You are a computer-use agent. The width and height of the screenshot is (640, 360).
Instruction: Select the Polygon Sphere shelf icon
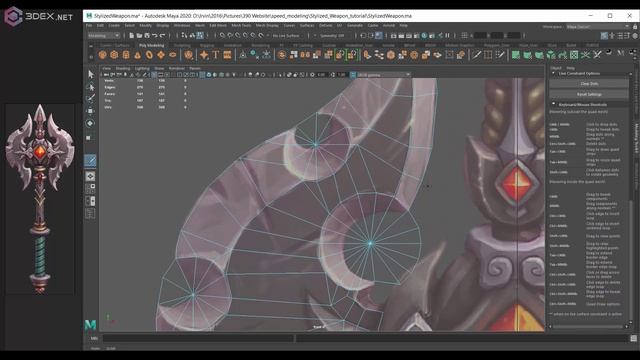(102, 55)
